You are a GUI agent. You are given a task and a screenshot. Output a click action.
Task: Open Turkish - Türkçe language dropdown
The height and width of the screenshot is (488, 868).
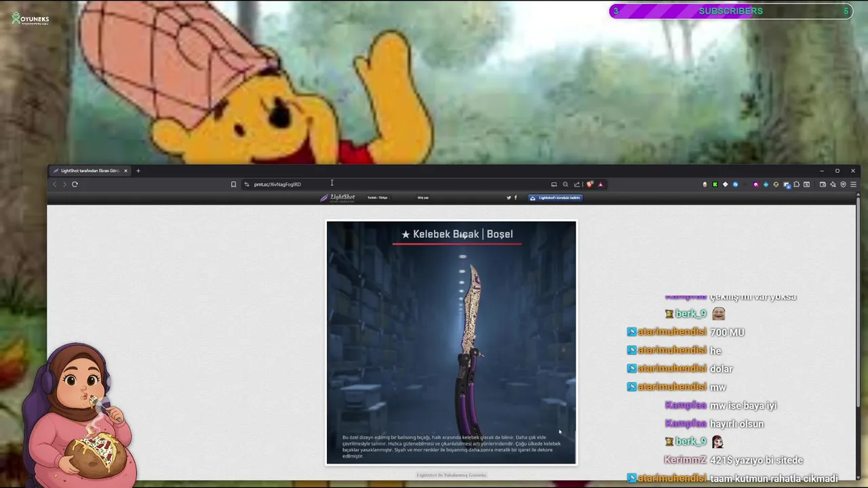(x=378, y=198)
